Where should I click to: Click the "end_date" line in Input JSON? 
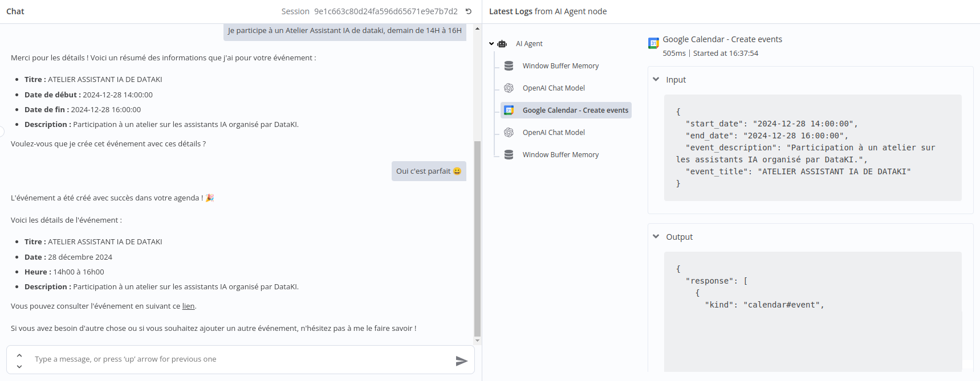pos(767,136)
